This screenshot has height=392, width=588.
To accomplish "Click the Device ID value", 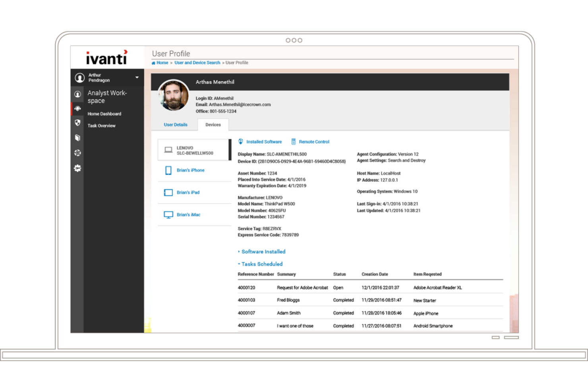I will click(x=302, y=162).
